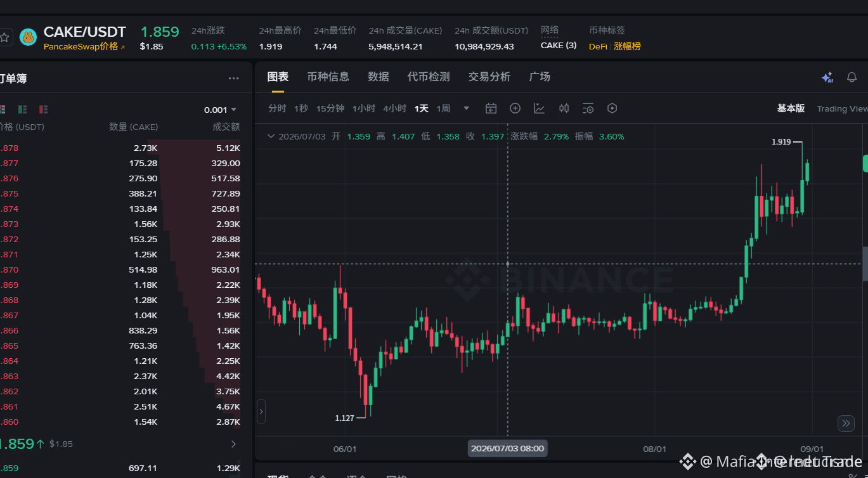
Task: Select the sell order row with quantity 2.37K
Action: [120, 376]
